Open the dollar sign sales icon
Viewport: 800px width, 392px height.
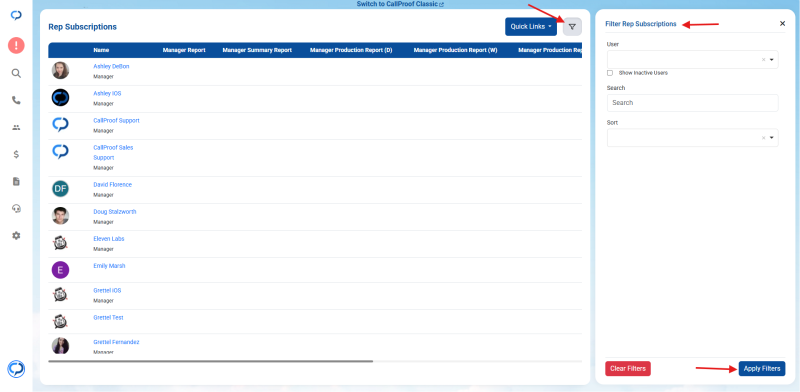point(16,155)
